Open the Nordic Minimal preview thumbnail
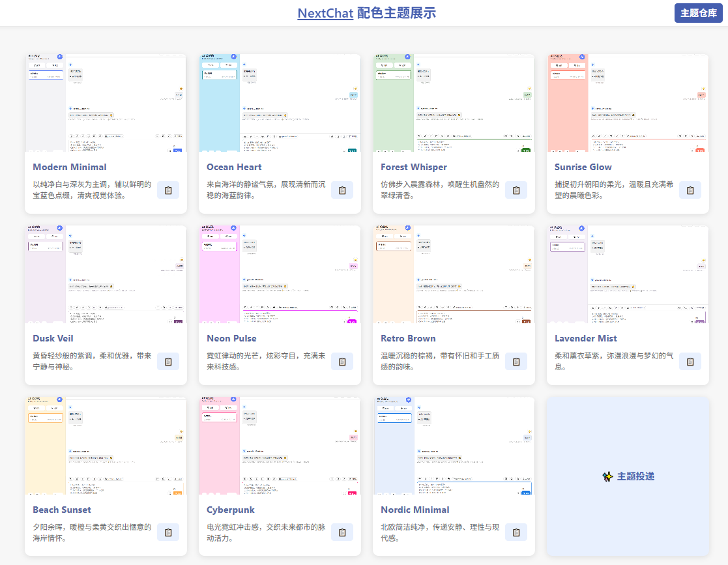 click(x=454, y=446)
